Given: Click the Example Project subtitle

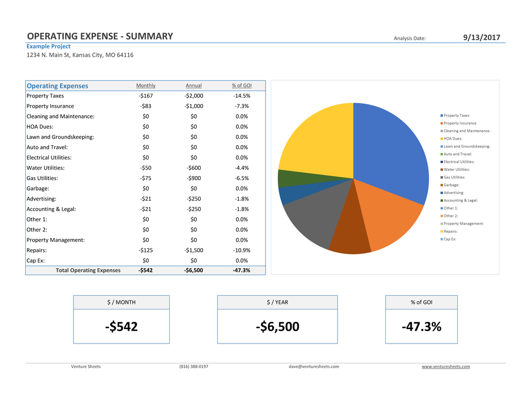Looking at the screenshot, I should pyautogui.click(x=48, y=46).
